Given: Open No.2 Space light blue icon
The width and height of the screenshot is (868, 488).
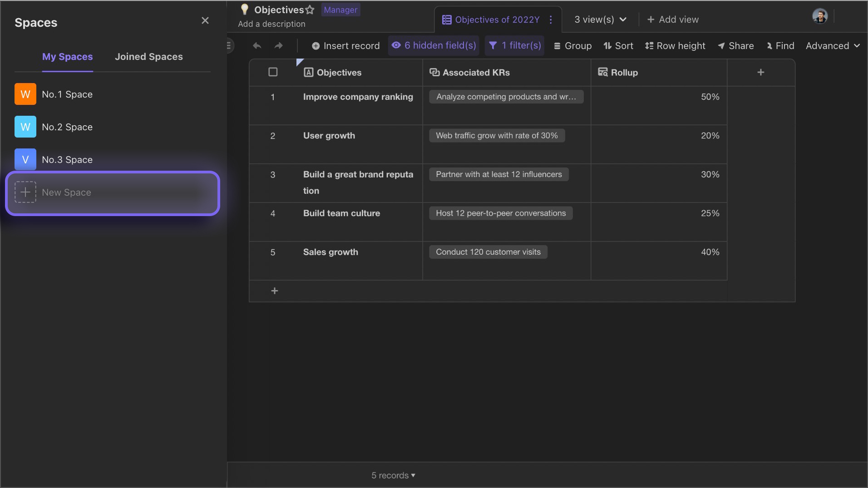Looking at the screenshot, I should 25,127.
